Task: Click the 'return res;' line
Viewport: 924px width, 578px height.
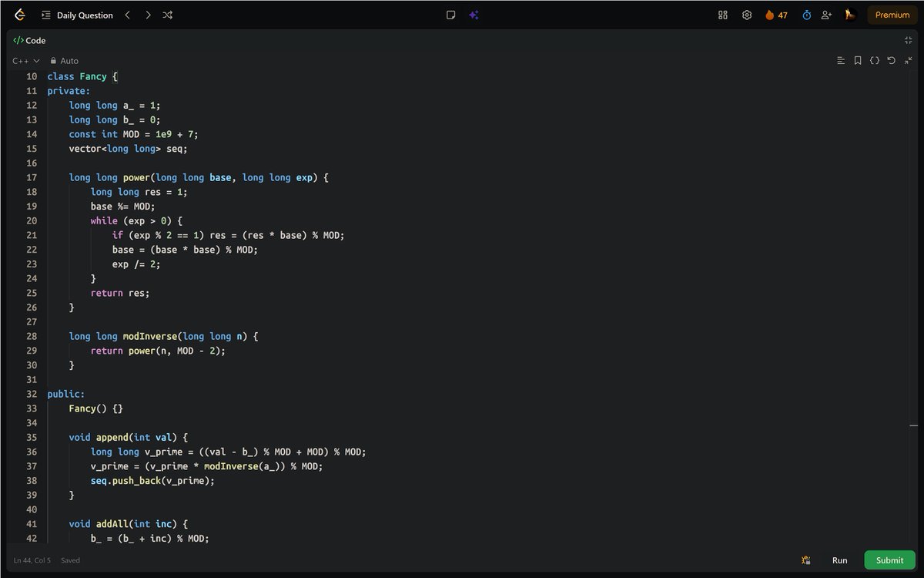Action: coord(120,293)
